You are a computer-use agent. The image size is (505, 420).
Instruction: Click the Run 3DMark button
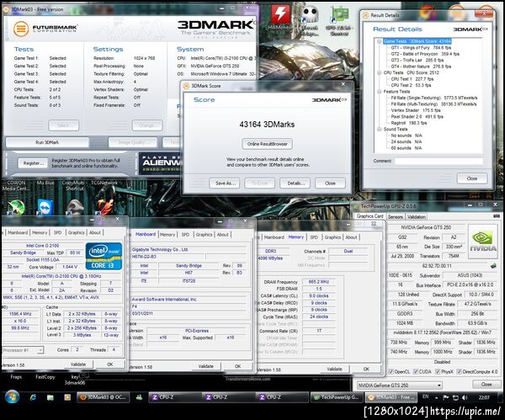tap(47, 142)
